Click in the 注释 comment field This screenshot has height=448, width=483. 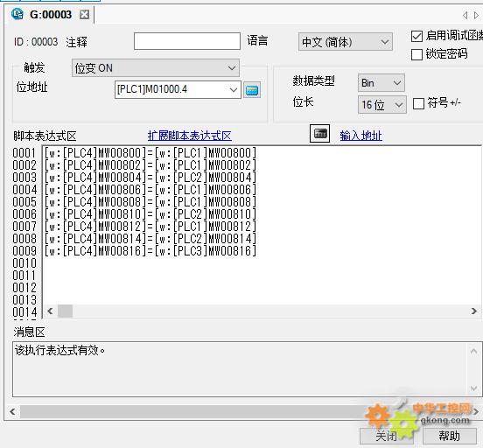[187, 41]
